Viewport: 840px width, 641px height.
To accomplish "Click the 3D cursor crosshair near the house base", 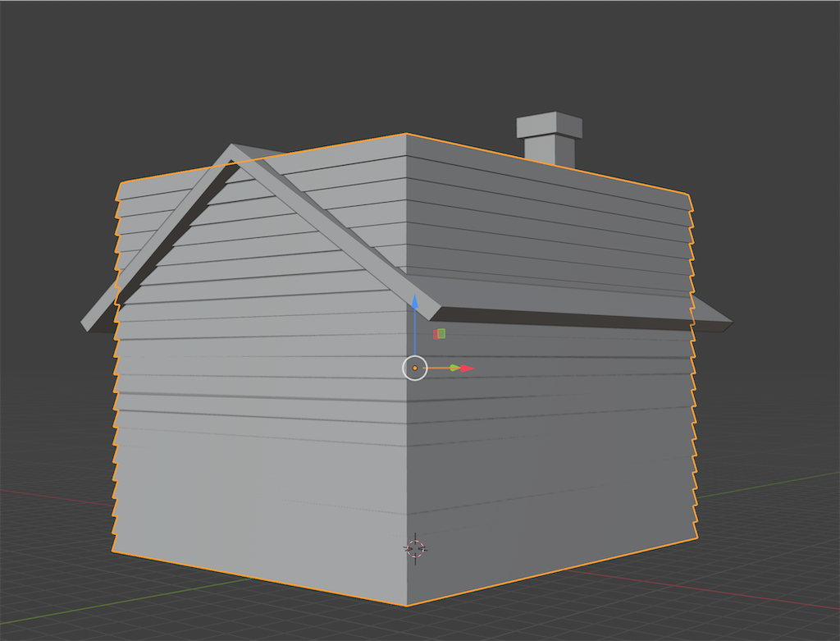I will point(415,549).
